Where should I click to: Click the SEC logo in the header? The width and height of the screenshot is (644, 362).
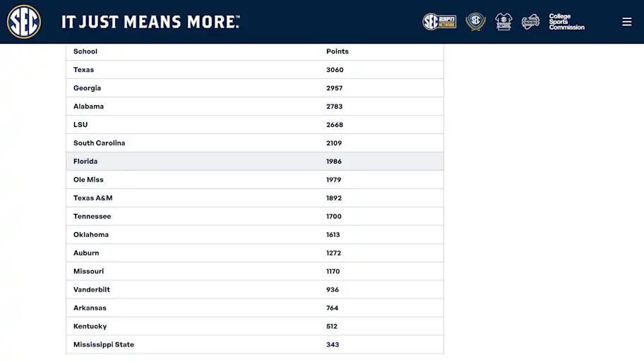(24, 22)
